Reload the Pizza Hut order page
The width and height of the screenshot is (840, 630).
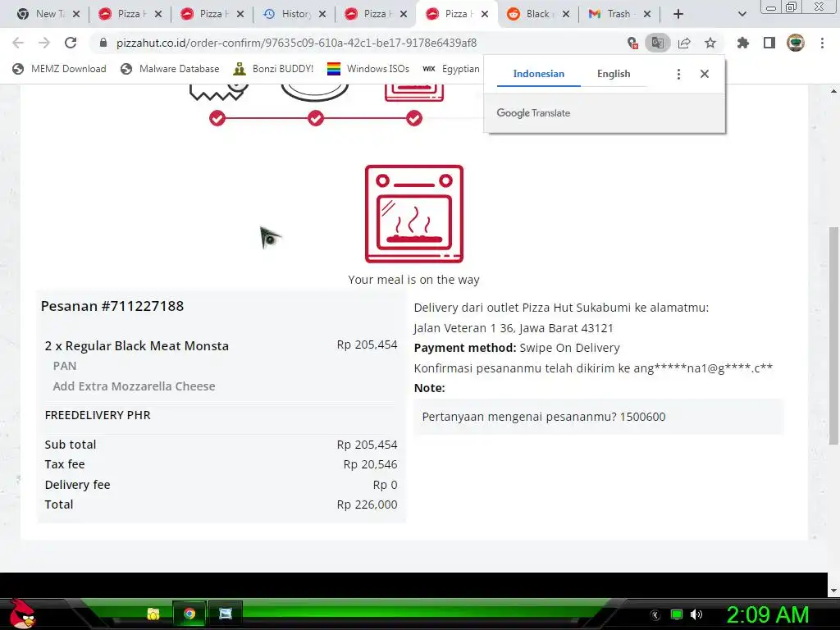[x=71, y=43]
